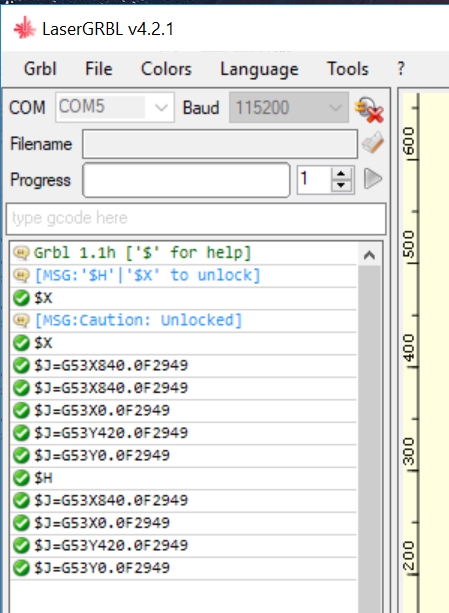This screenshot has height=613, width=449.
Task: Select the last $J=G53Y420.0F2949 line
Action: [184, 545]
